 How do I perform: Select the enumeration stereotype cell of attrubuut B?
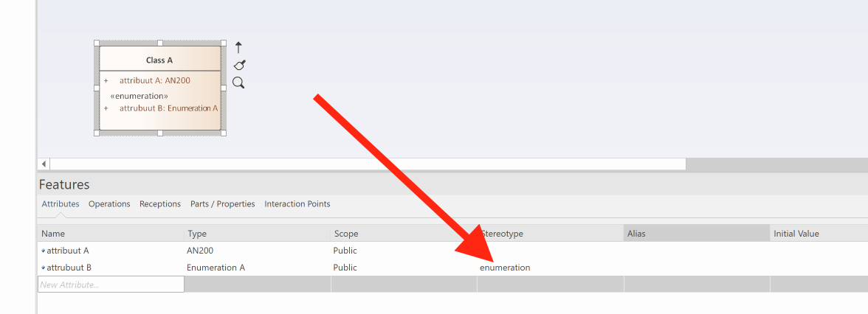click(x=505, y=268)
